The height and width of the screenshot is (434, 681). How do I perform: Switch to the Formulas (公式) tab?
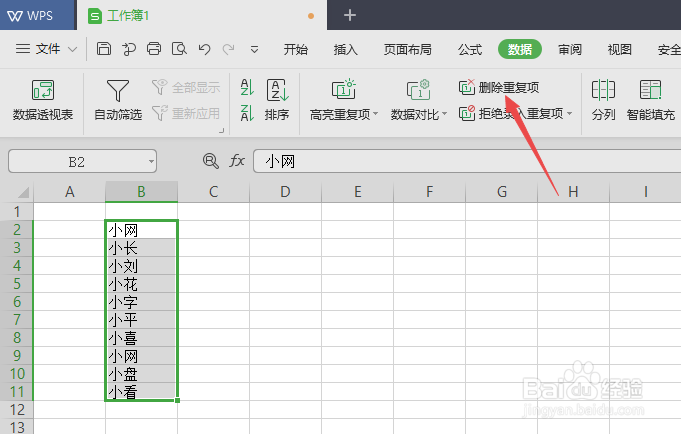470,50
